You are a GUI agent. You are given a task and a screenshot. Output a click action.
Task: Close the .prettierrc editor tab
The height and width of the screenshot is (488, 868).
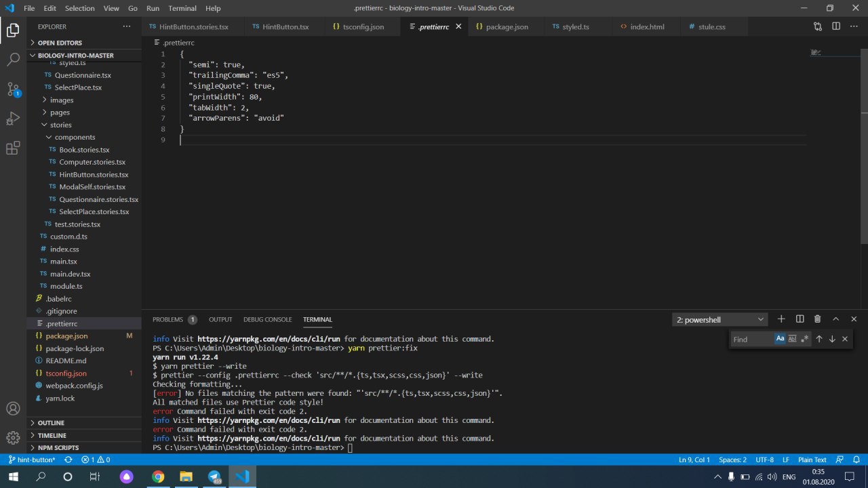[x=458, y=26]
